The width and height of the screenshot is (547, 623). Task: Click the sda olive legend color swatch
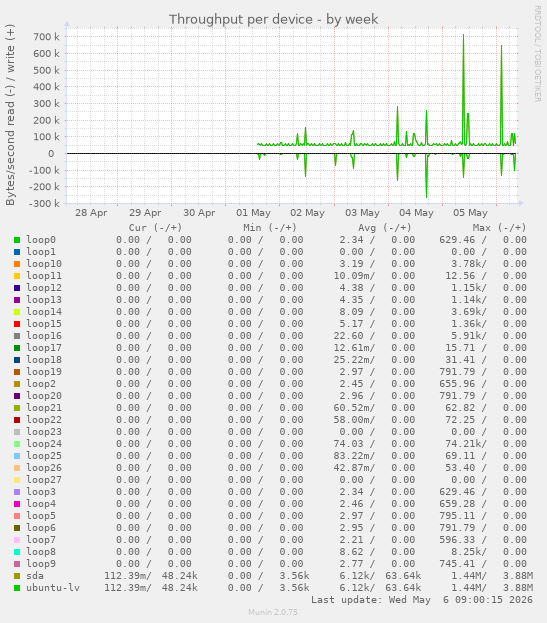(x=17, y=576)
